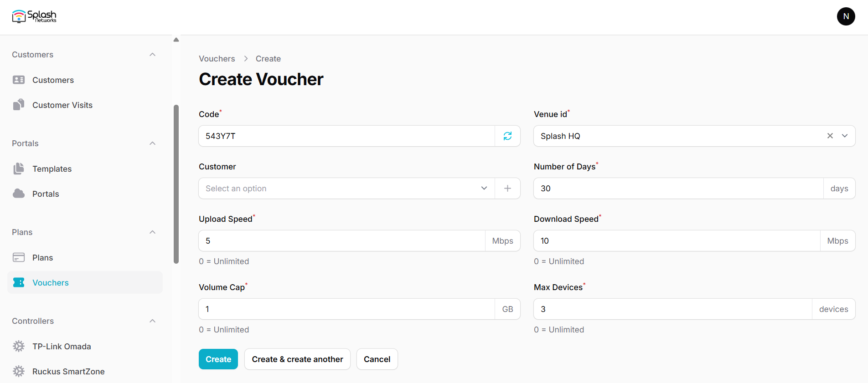
Task: Click the Create breadcrumb
Action: [268, 59]
